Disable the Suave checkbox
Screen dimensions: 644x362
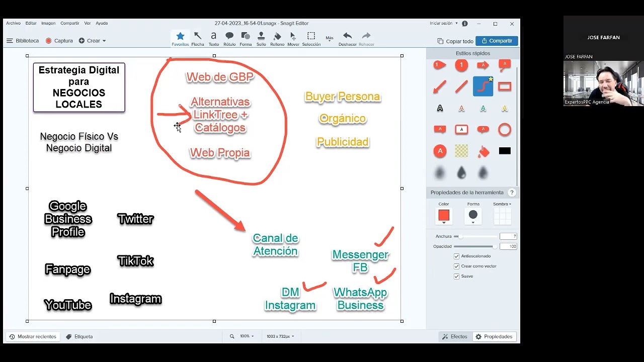pyautogui.click(x=457, y=277)
